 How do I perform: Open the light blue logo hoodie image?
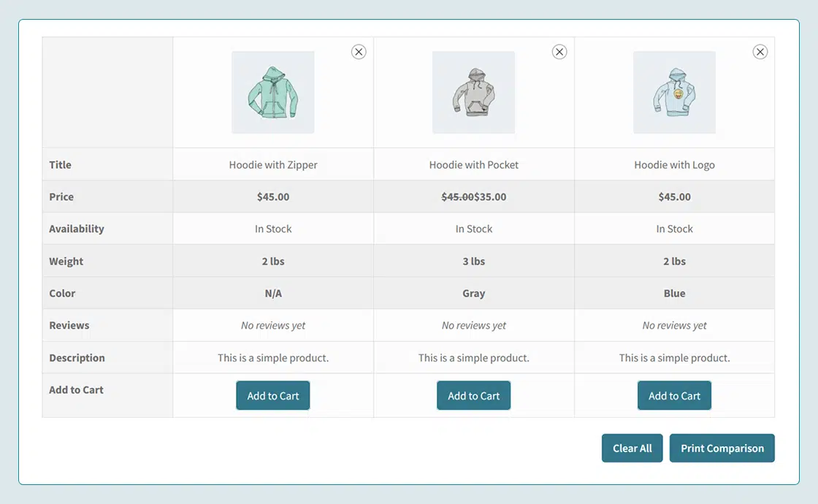pos(674,93)
